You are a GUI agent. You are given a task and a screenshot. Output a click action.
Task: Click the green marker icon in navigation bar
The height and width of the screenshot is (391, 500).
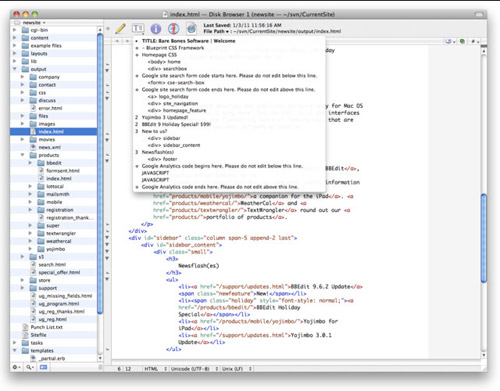[462, 41]
